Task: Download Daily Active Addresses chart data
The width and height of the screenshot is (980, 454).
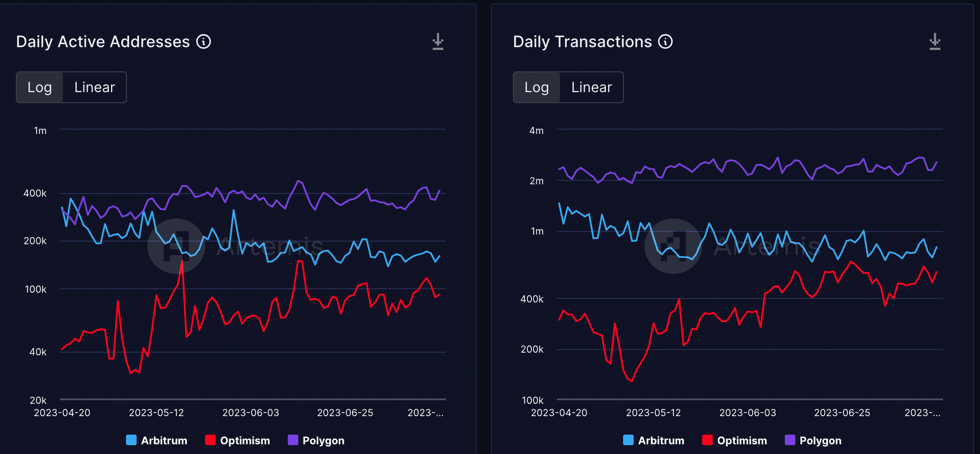Action: point(438,41)
